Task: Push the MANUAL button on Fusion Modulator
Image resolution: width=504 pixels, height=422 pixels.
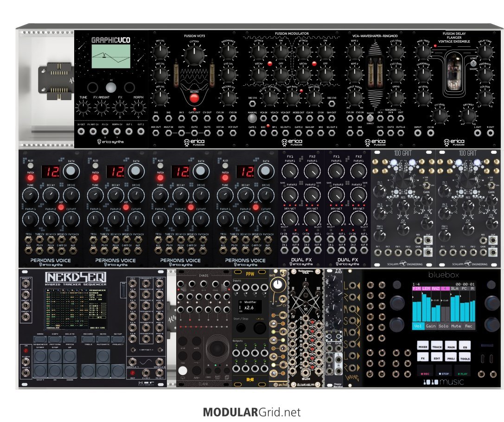Action: coord(252,119)
